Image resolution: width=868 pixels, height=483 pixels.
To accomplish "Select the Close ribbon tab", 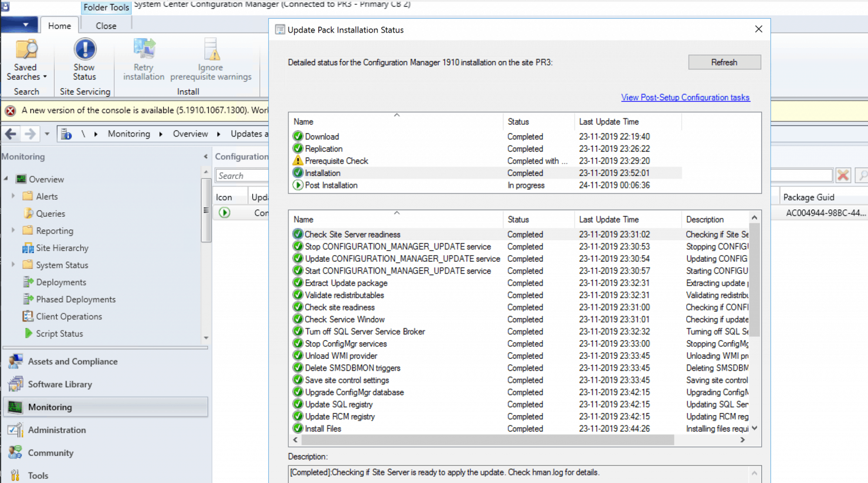I will 106,26.
